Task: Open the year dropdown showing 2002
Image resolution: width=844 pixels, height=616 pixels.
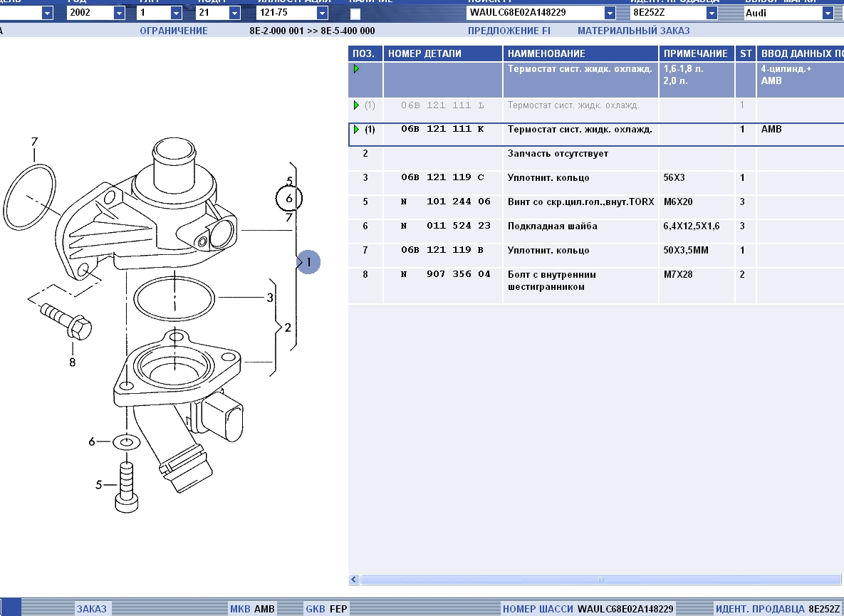Action: tap(118, 13)
